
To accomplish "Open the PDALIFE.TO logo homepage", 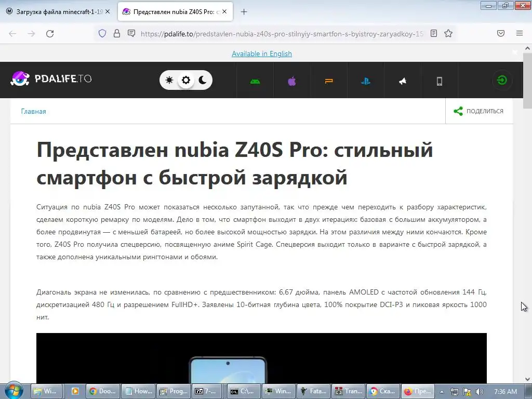I will (x=51, y=79).
